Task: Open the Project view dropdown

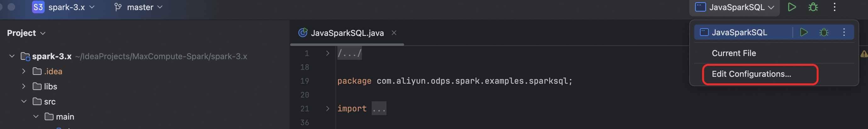Action: pyautogui.click(x=26, y=33)
